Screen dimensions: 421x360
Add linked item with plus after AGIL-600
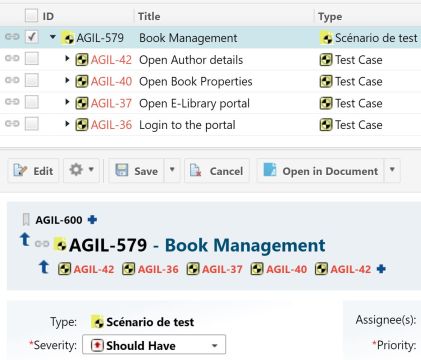point(92,220)
